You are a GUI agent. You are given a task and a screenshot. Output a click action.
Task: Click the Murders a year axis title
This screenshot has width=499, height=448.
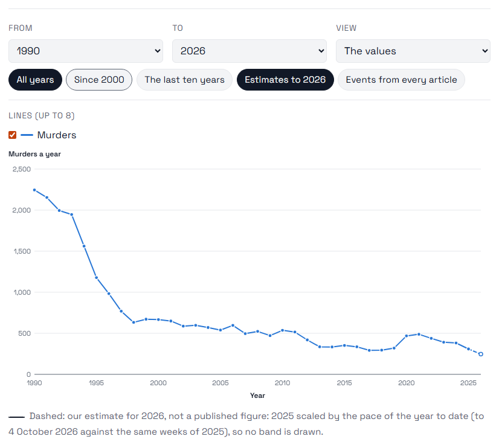(34, 154)
